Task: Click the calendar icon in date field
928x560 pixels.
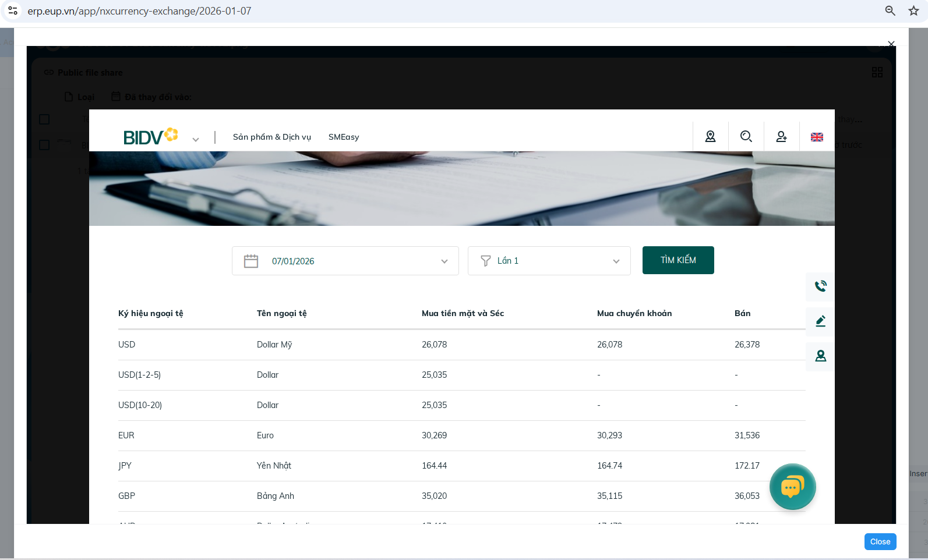Action: [x=251, y=261]
